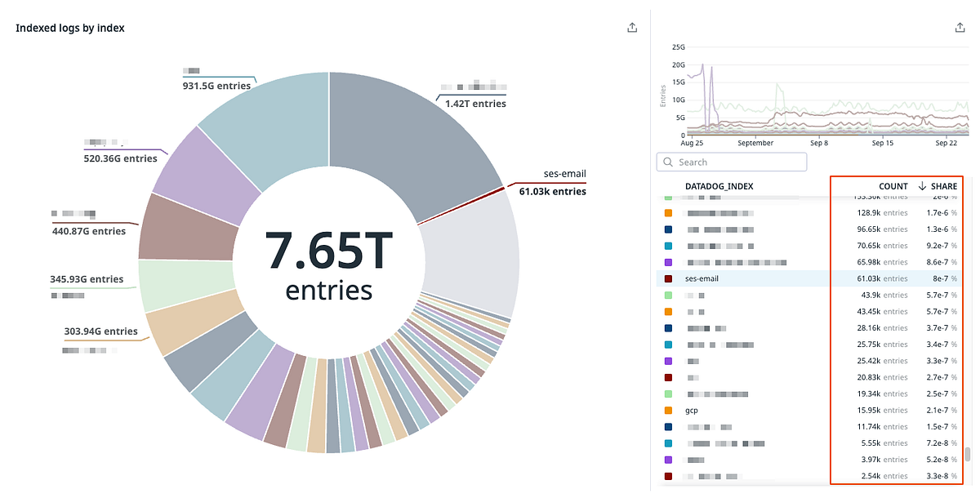Click the 931.5G entries callout label
The image size is (980, 498).
point(217,85)
